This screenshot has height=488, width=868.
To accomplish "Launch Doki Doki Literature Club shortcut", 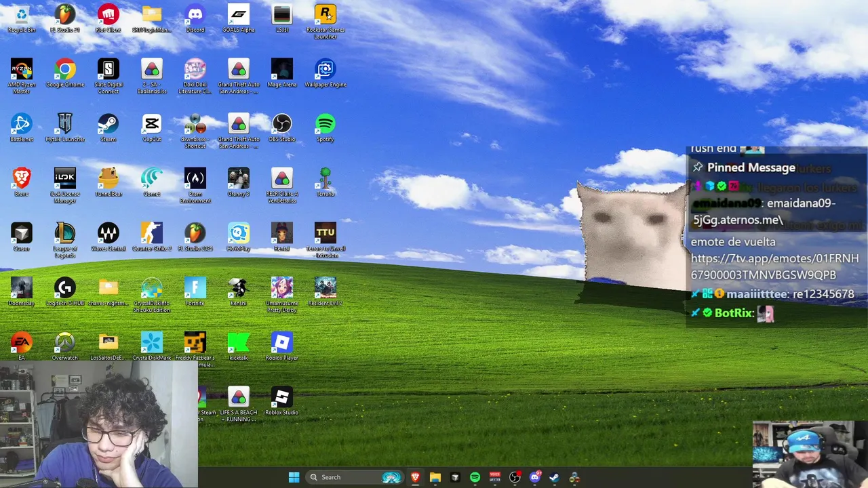I will pos(195,76).
